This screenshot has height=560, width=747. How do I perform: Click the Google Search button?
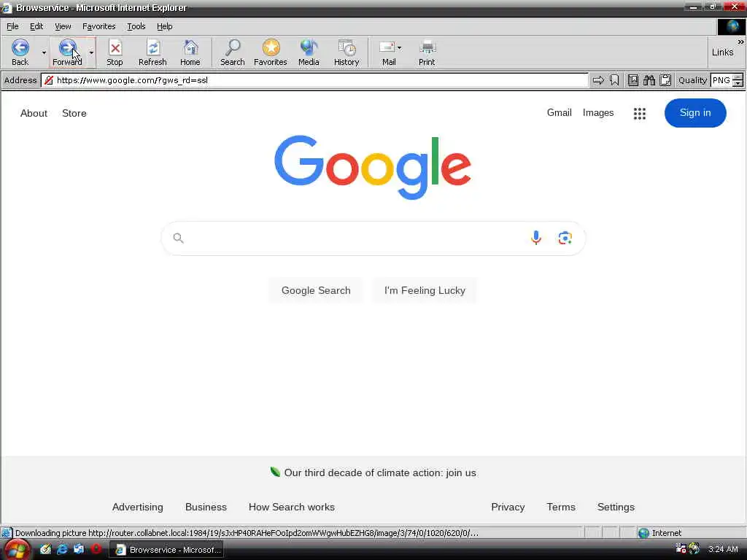tap(316, 290)
